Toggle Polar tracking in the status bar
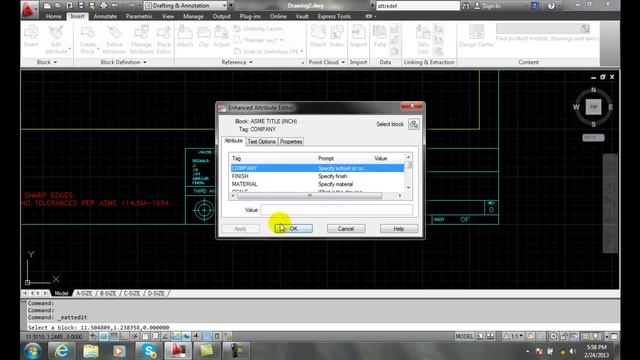Image resolution: width=640 pixels, height=360 pixels. click(135, 336)
